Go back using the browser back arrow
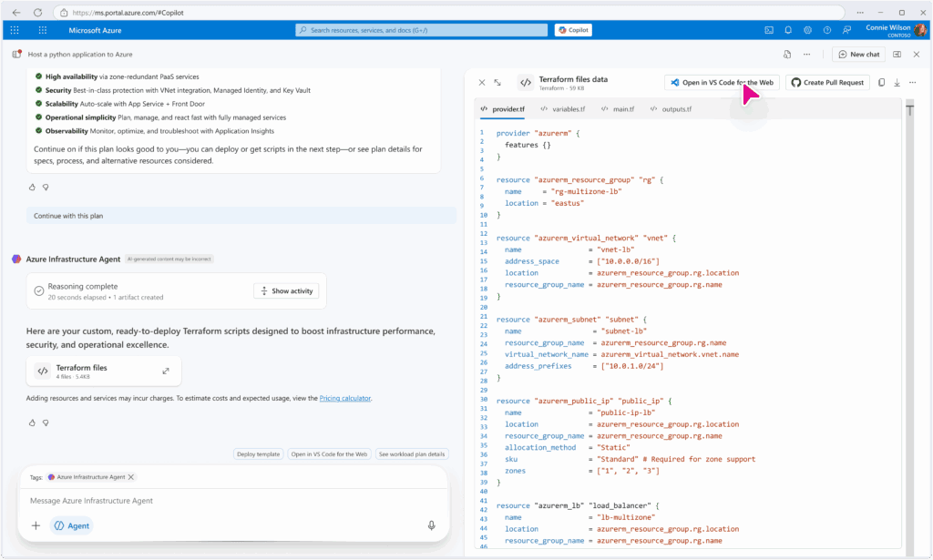 point(16,13)
